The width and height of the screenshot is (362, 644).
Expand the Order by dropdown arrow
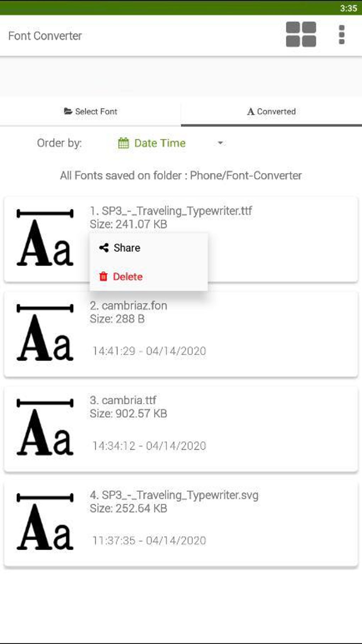click(x=220, y=143)
